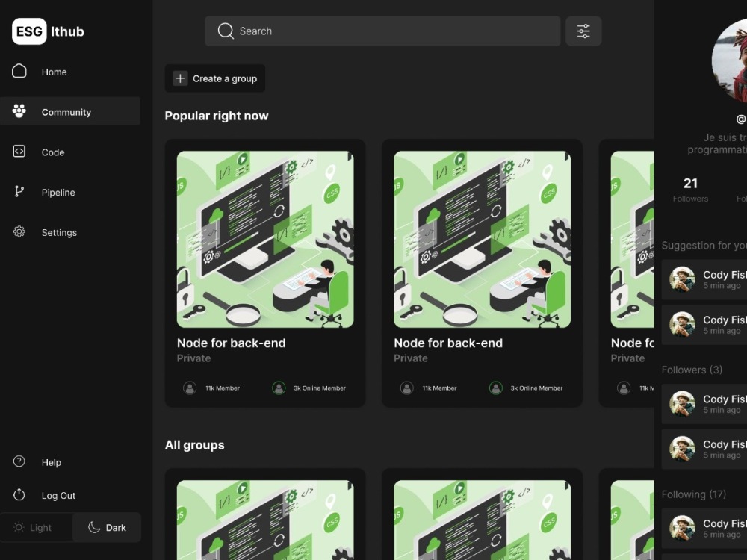Open the filter sliders button
The height and width of the screenshot is (560, 747).
coord(583,31)
